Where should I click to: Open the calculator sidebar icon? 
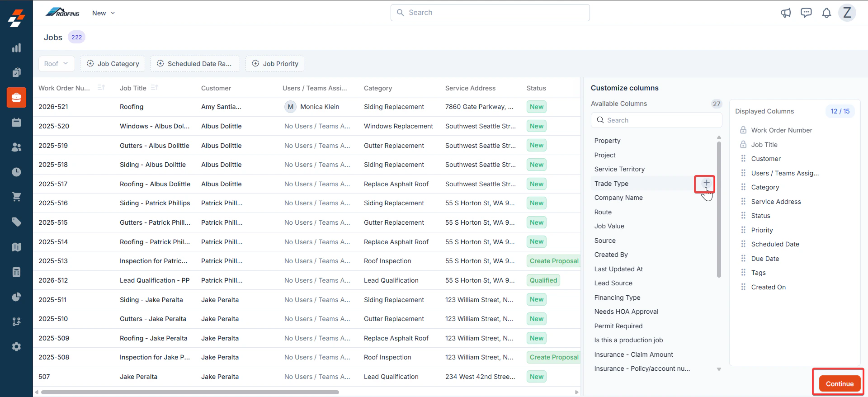click(16, 272)
